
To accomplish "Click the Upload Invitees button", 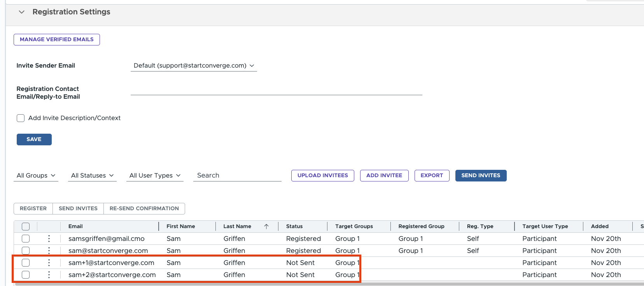I will click(x=323, y=176).
